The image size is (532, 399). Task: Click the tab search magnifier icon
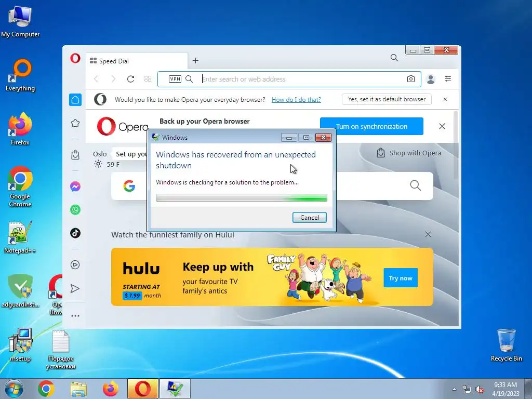[394, 58]
